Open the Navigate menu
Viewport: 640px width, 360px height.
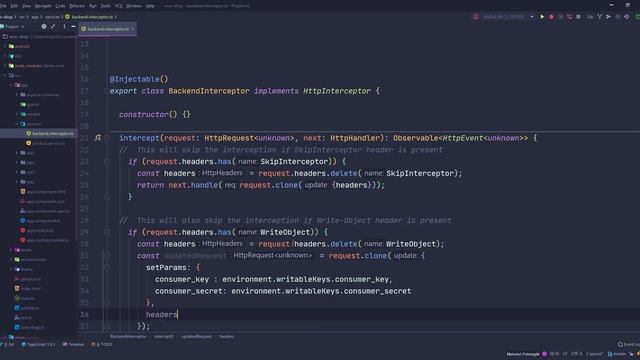tap(43, 6)
